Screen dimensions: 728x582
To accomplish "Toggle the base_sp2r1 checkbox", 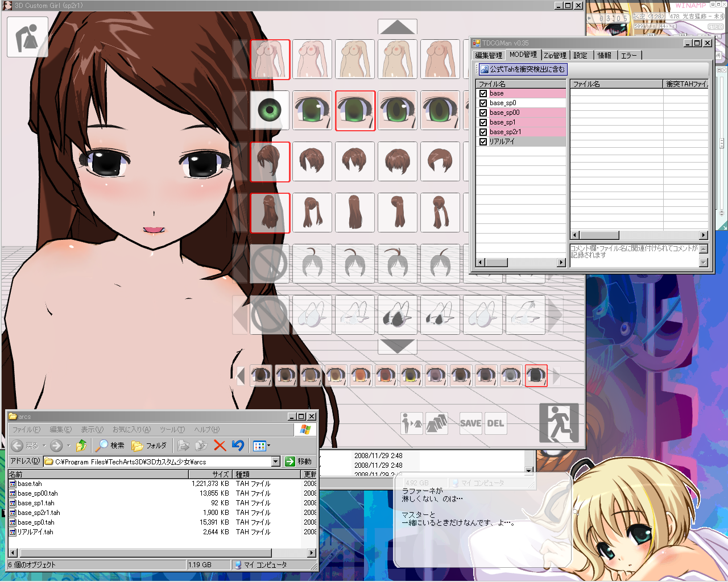I will point(483,132).
